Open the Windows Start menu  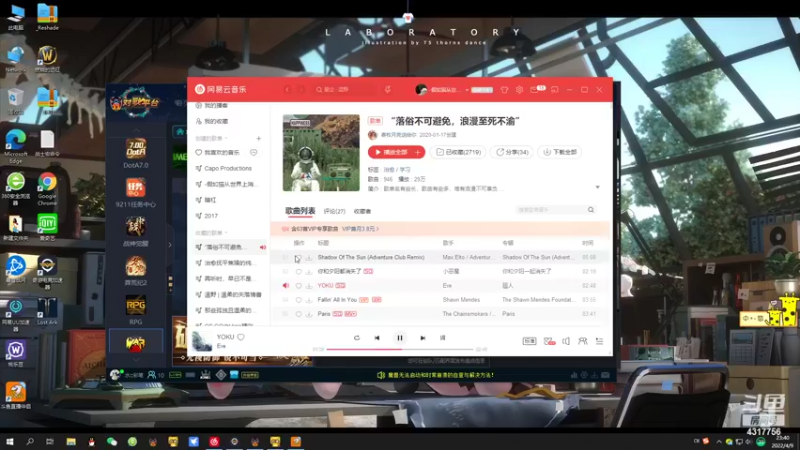tap(10, 441)
